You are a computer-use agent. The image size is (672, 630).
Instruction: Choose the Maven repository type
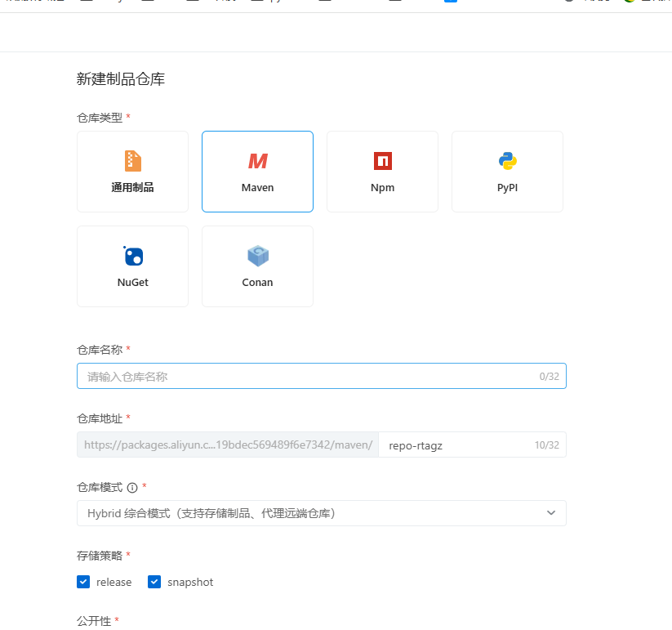tap(257, 172)
